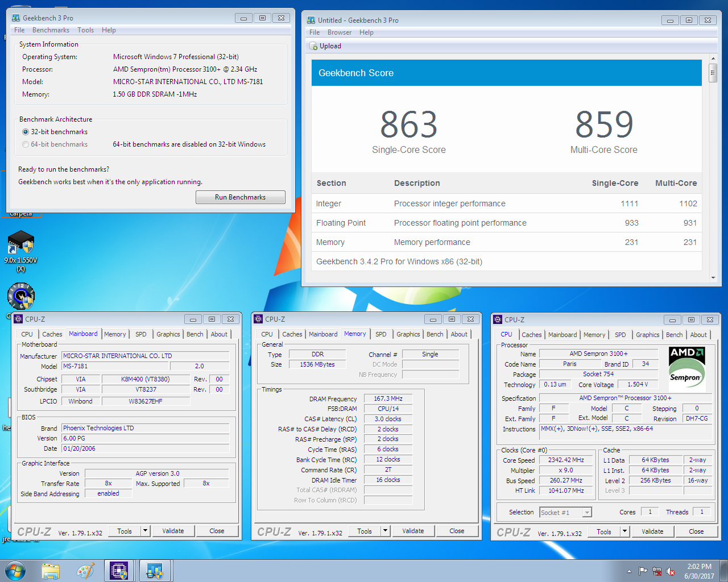This screenshot has width=728, height=582.
Task: Open the Socket #1 selection combo box
Action: [565, 512]
